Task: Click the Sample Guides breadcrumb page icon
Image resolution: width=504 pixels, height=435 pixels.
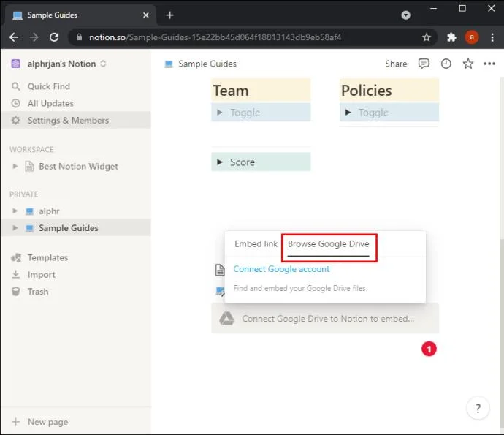Action: [169, 64]
